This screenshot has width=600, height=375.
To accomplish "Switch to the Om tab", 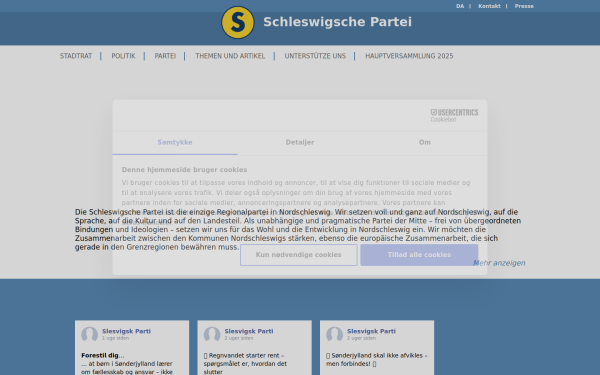I will 425,142.
